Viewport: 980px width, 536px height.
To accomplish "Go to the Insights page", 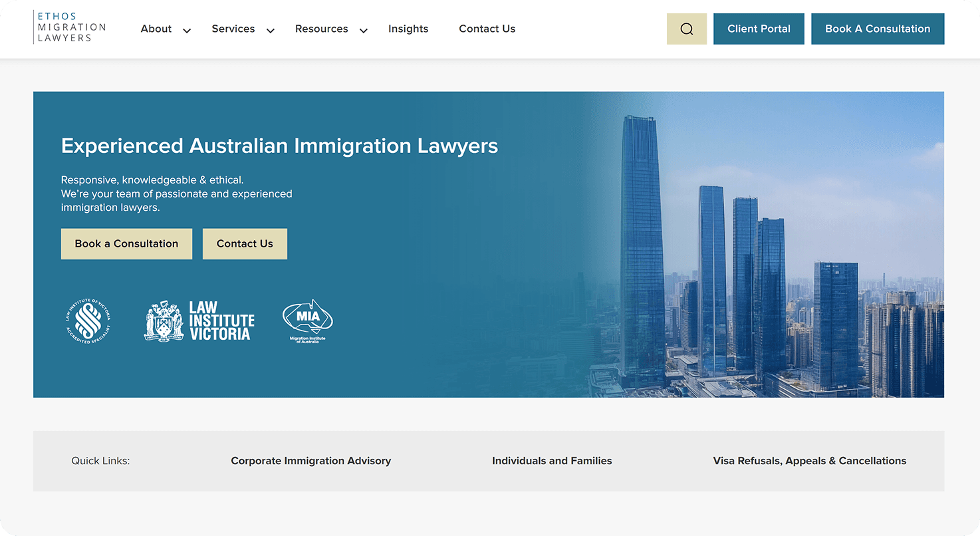I will (x=408, y=29).
